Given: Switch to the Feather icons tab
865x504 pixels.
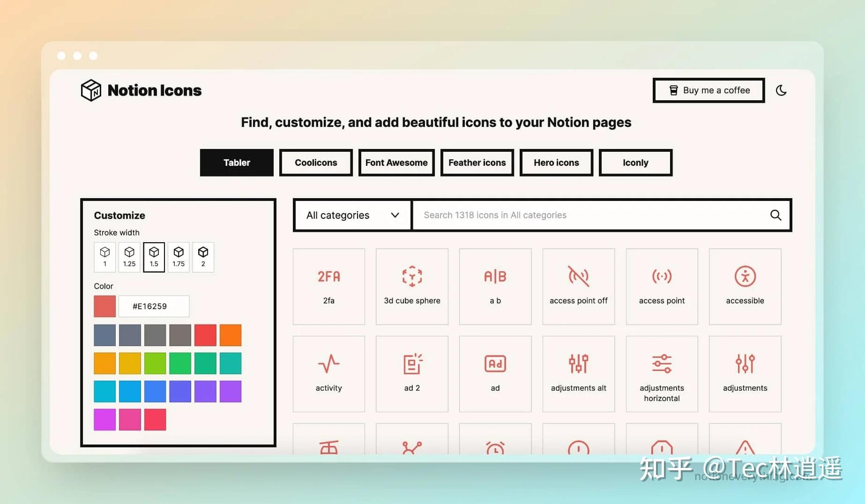Looking at the screenshot, I should click(x=477, y=163).
